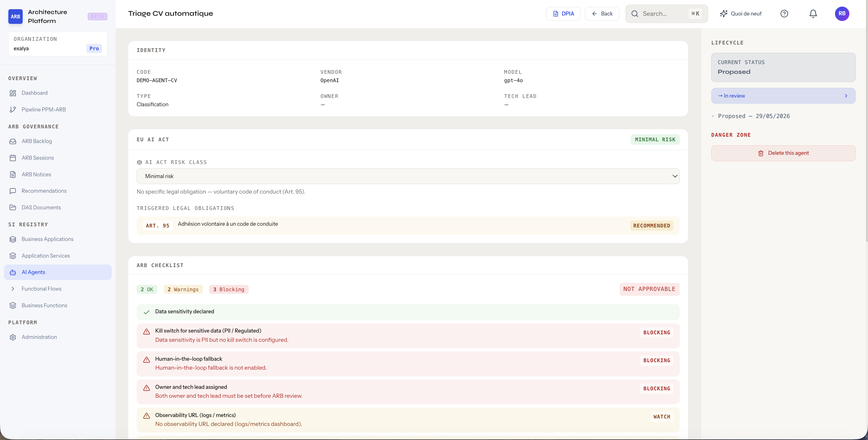Viewport: 868px width, 440px height.
Task: Click the search magnifier icon
Action: [x=635, y=13]
